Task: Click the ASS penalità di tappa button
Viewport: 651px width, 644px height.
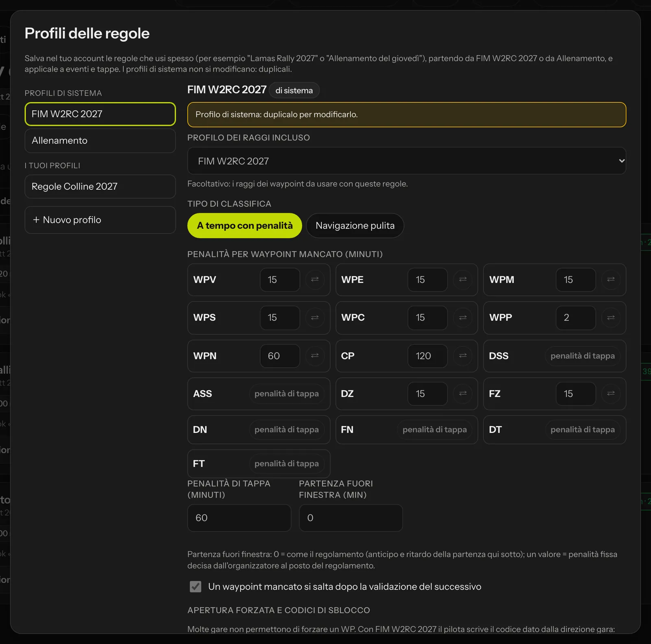Action: coord(286,394)
